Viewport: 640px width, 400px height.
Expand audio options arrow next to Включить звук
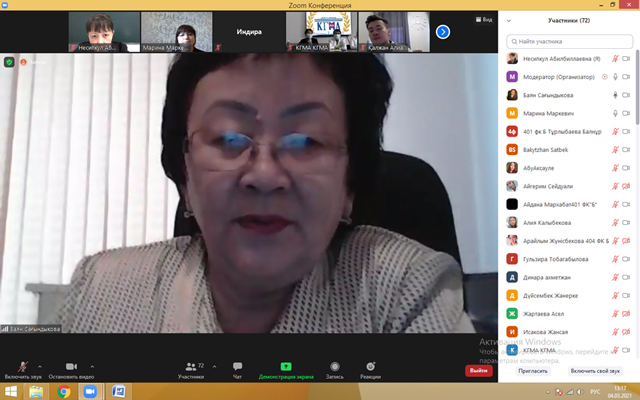click(40, 367)
